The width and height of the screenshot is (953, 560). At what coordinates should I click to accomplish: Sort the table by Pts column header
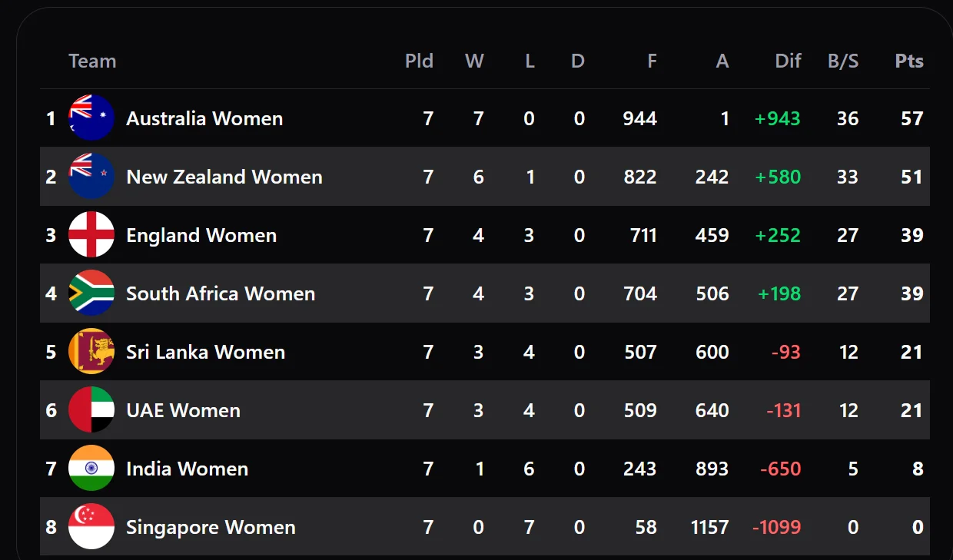(909, 61)
